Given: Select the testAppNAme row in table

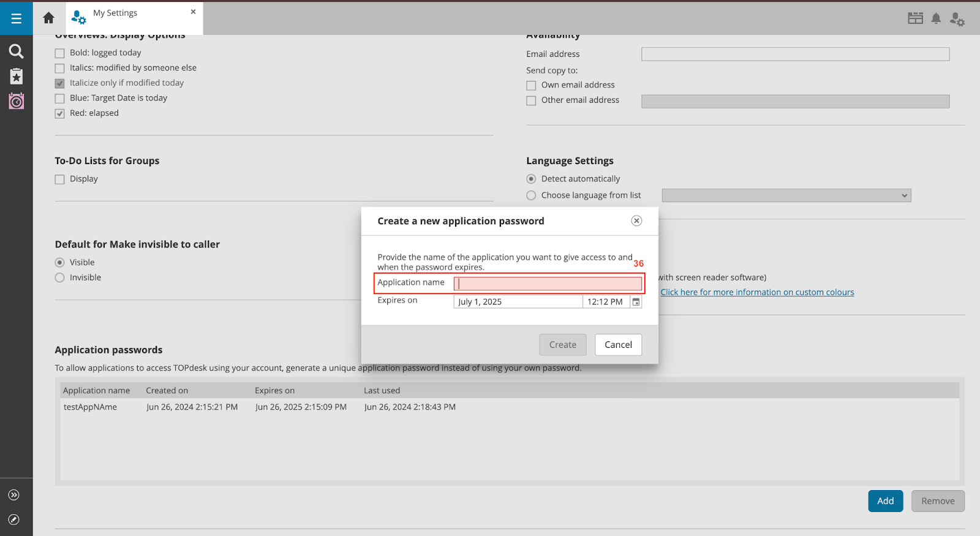Looking at the screenshot, I should (90, 407).
